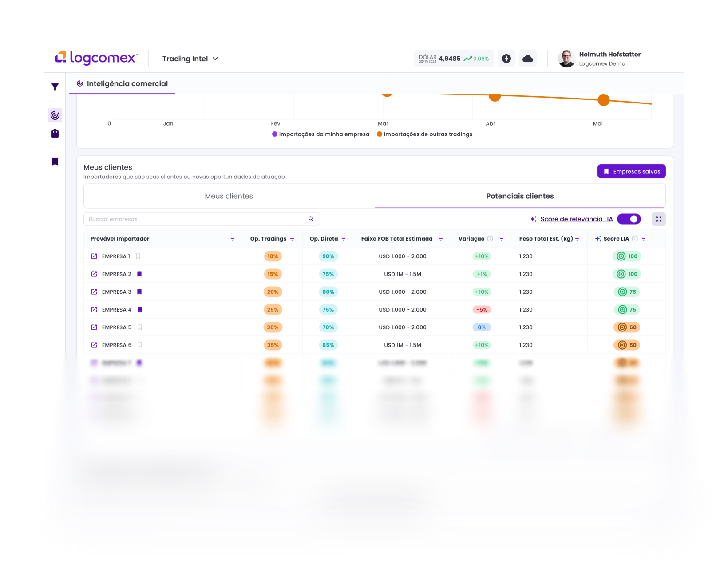Open the filter funnel in sidebar
The width and height of the screenshot is (728, 568).
55,87
